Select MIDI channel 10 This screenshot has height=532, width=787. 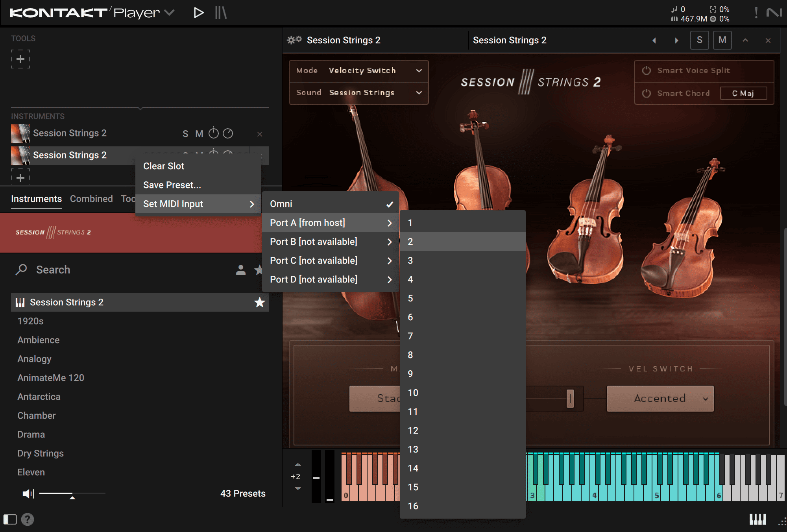463,393
